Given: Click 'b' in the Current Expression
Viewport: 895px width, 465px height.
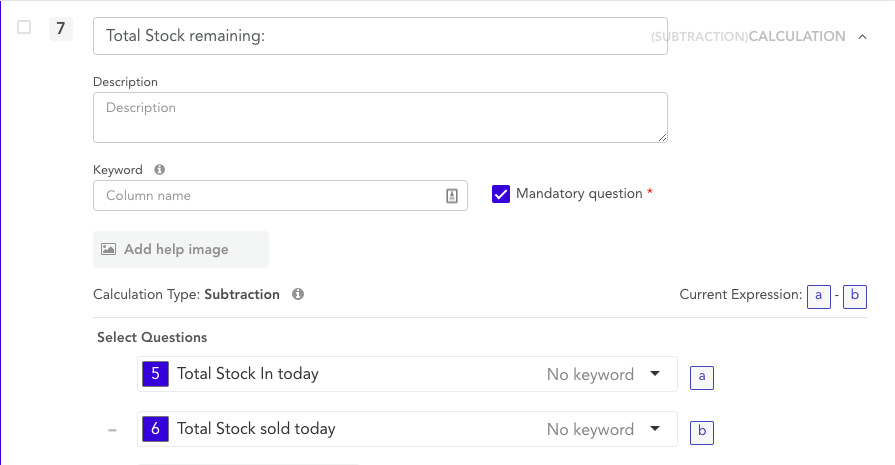Looking at the screenshot, I should pyautogui.click(x=854, y=296).
